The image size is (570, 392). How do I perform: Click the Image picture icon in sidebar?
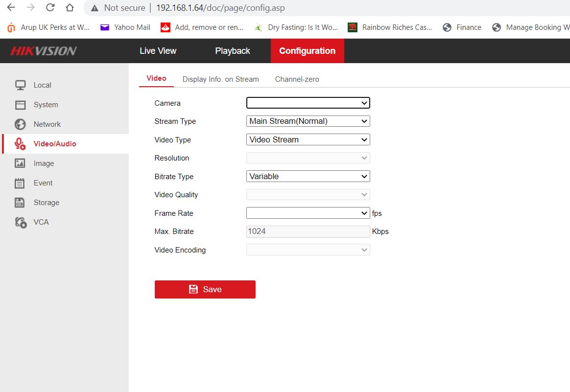click(20, 163)
